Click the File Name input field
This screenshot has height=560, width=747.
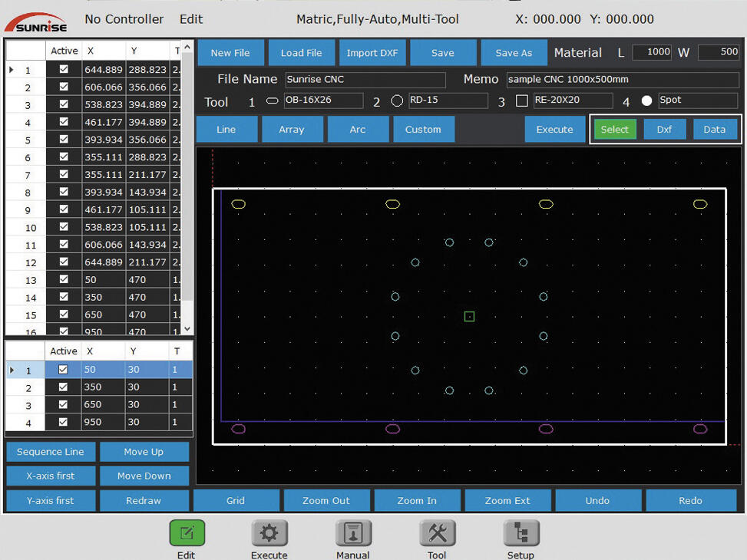click(x=365, y=80)
